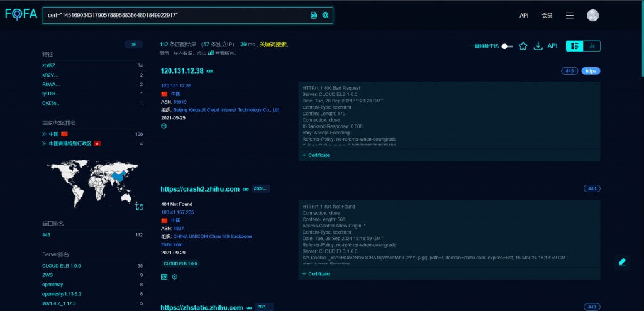644x311 pixels.
Task: Click China flag in crash2.zhihu.com result
Action: pos(164,221)
